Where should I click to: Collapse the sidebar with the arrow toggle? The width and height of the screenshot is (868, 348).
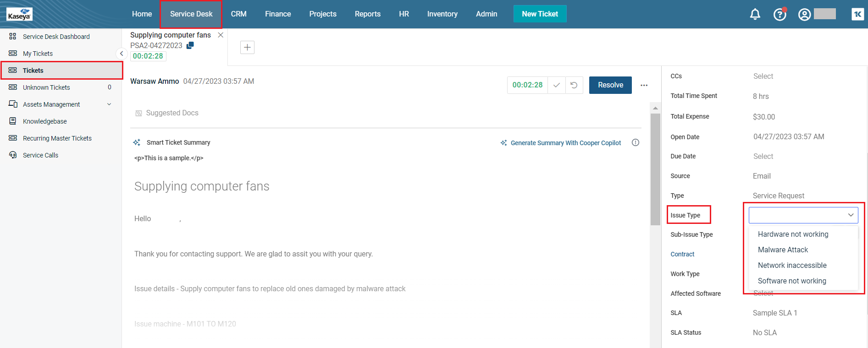(122, 54)
